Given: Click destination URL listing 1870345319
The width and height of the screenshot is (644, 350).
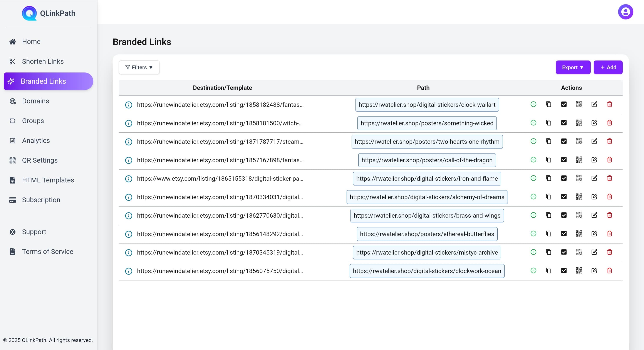Looking at the screenshot, I should [x=220, y=253].
